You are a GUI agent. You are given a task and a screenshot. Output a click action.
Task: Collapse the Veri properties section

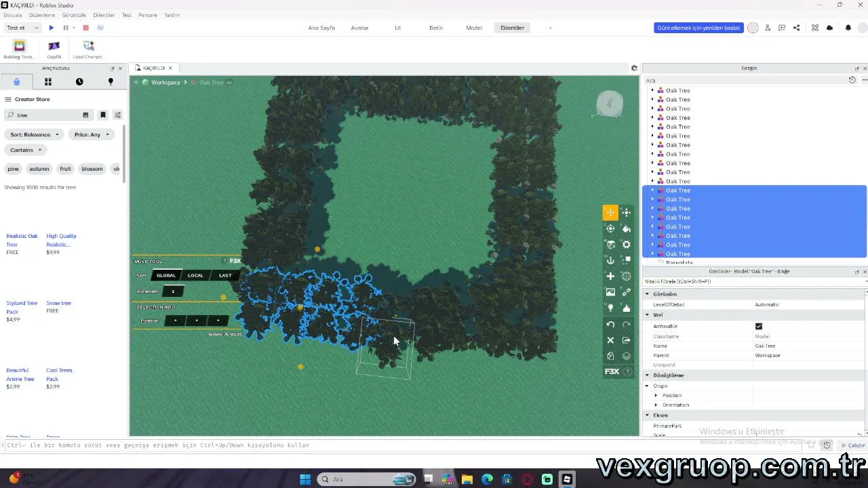click(647, 315)
